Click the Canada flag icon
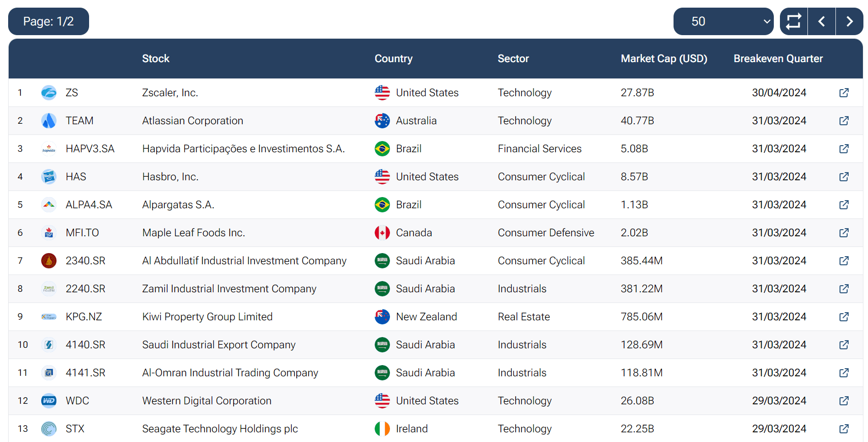Viewport: 868px width, 442px height. pyautogui.click(x=382, y=233)
